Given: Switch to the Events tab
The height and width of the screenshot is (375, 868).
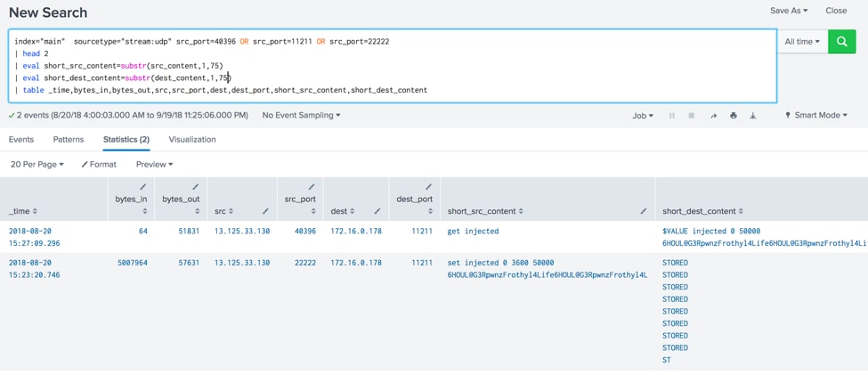Looking at the screenshot, I should (x=21, y=140).
